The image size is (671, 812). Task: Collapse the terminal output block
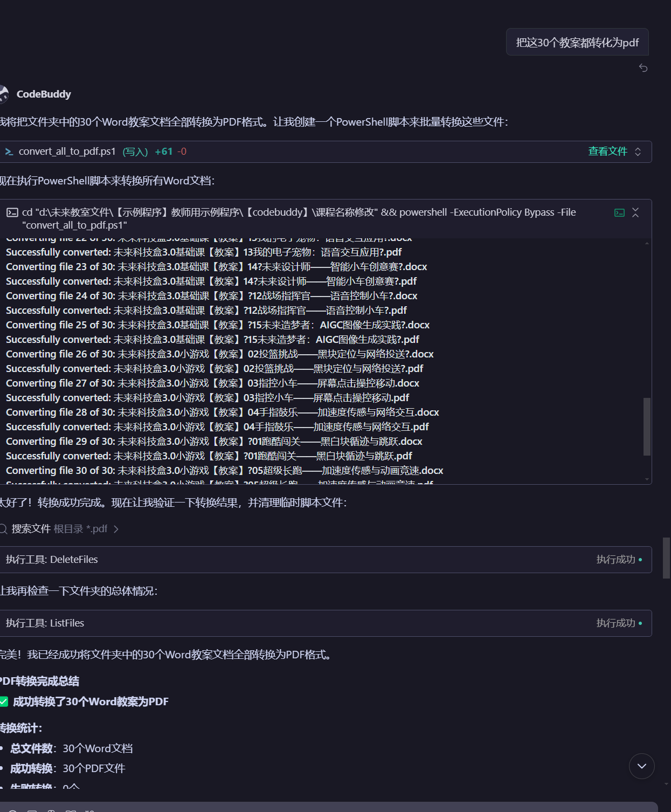coord(636,213)
